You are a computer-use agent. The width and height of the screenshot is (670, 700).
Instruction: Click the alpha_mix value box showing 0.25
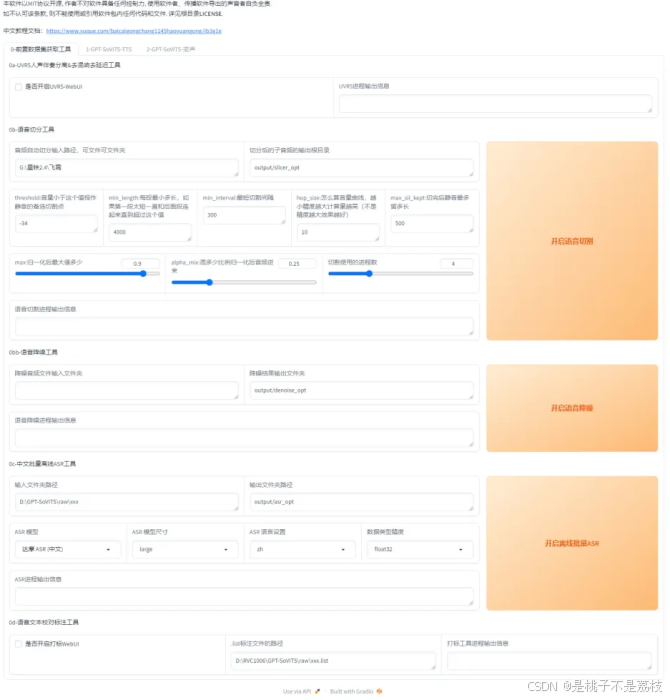coord(297,263)
